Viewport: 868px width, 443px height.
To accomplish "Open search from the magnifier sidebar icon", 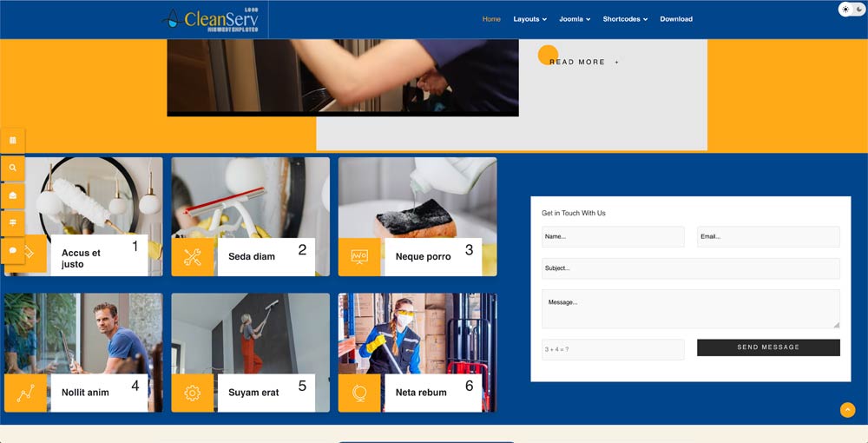I will click(x=13, y=169).
